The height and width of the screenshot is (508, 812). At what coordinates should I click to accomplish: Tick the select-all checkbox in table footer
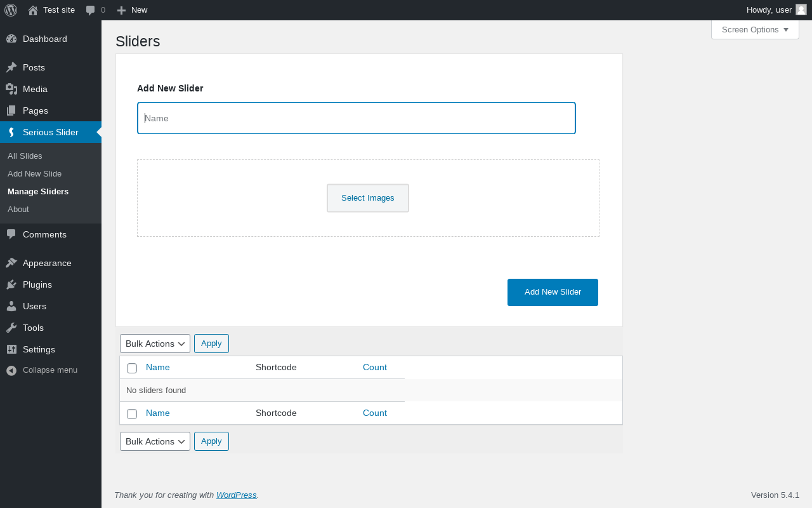tap(132, 414)
